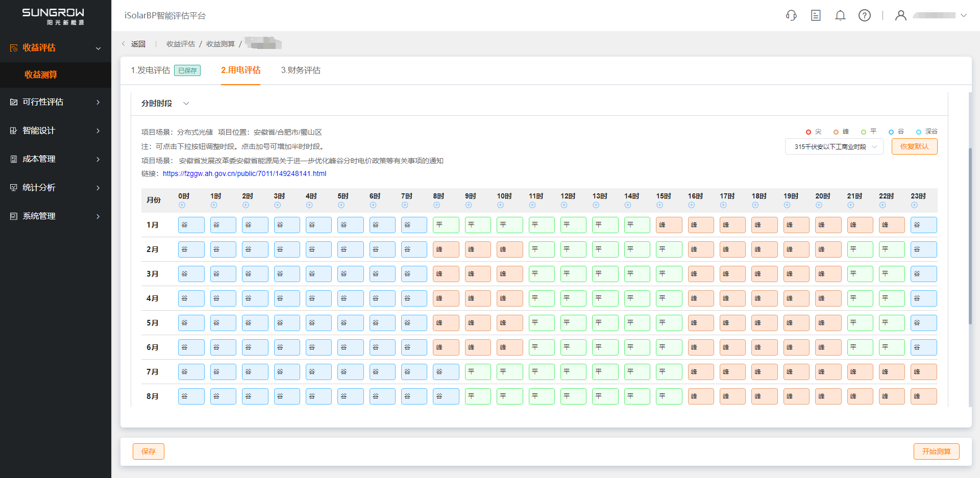
Task: Click the plus icon under 15时
Action: (x=659, y=205)
